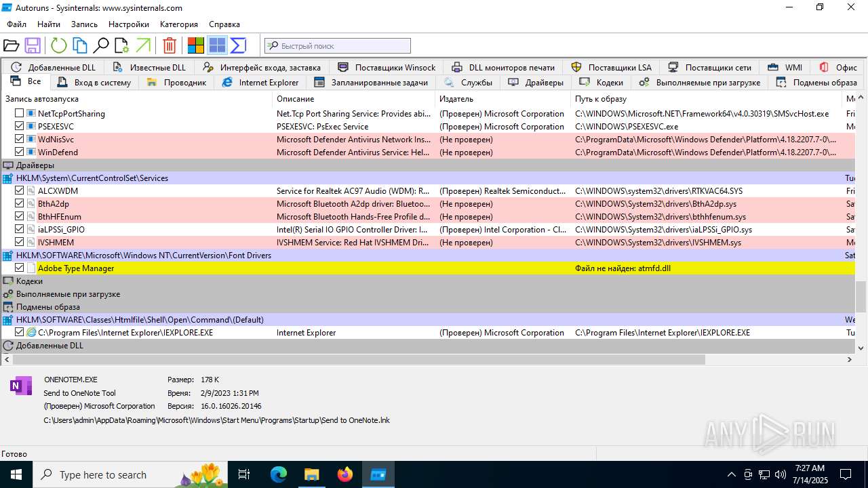Switch to the Вход в систему tab
Image resolution: width=868 pixels, height=488 pixels.
coord(94,83)
